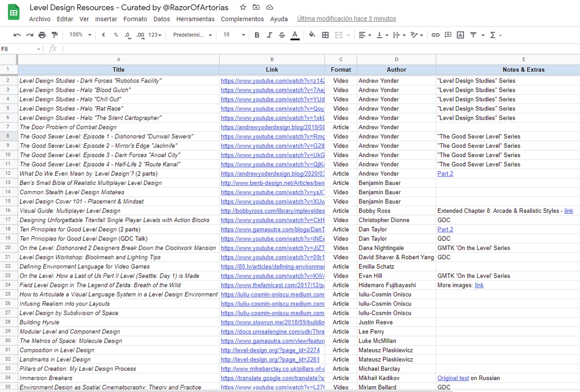580x392 pixels.
Task: Click the Redo arrow icon
Action: pos(30,35)
